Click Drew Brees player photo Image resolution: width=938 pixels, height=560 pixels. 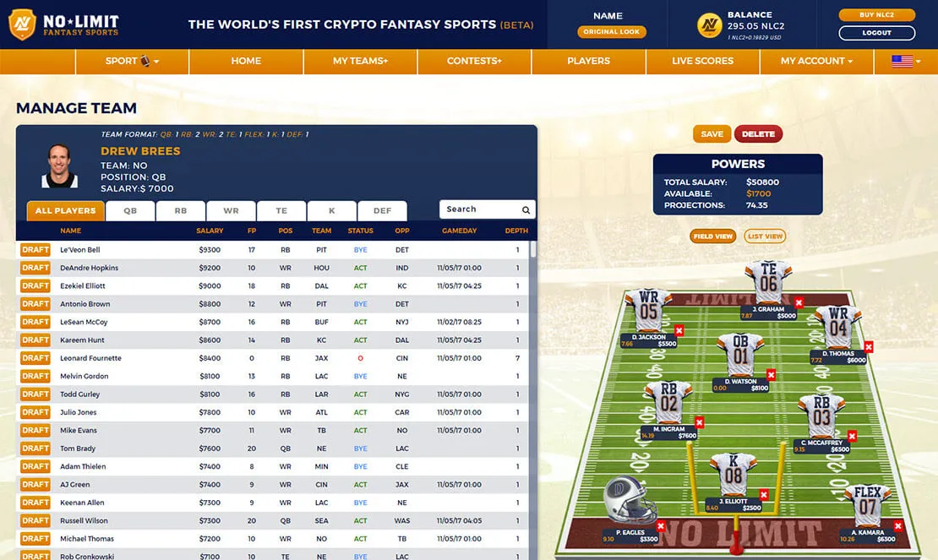pos(59,166)
